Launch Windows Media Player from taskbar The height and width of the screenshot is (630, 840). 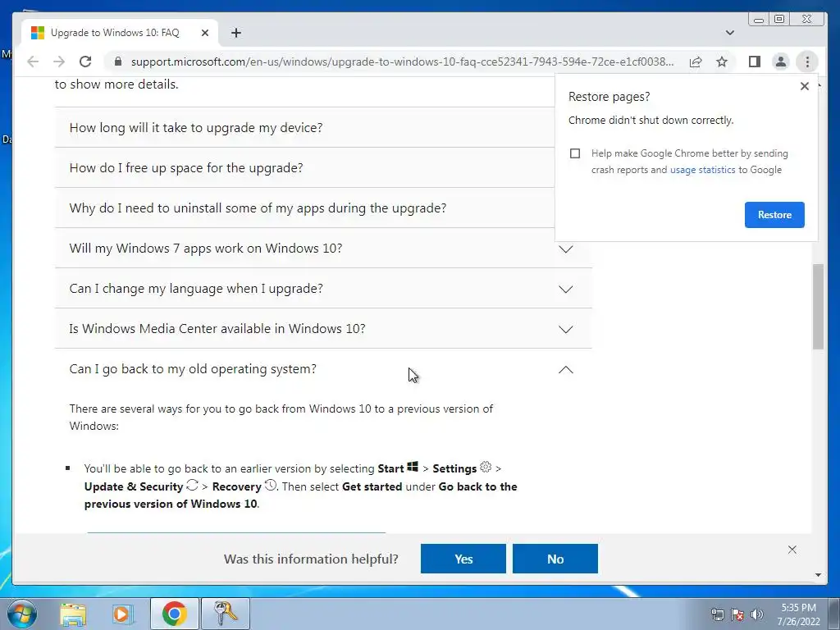pyautogui.click(x=121, y=614)
